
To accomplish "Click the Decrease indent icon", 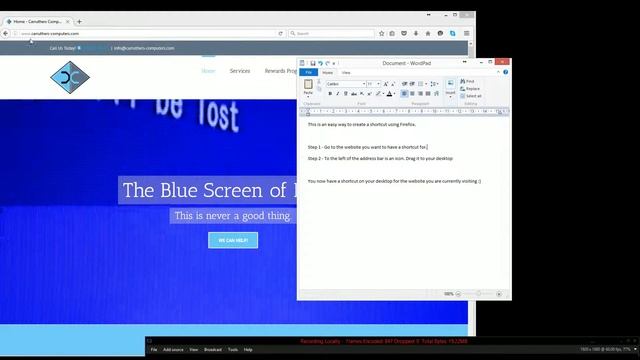I will point(404,84).
